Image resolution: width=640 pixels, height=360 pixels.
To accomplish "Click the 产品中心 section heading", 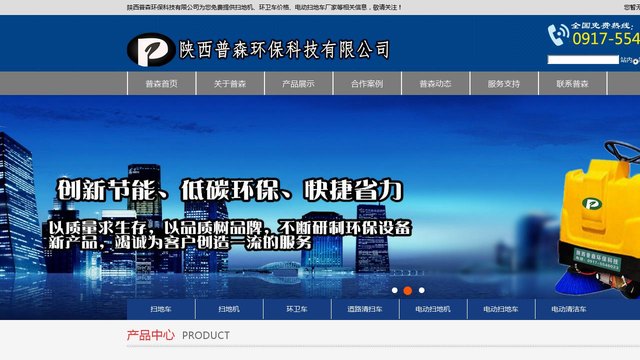I will pyautogui.click(x=151, y=335).
